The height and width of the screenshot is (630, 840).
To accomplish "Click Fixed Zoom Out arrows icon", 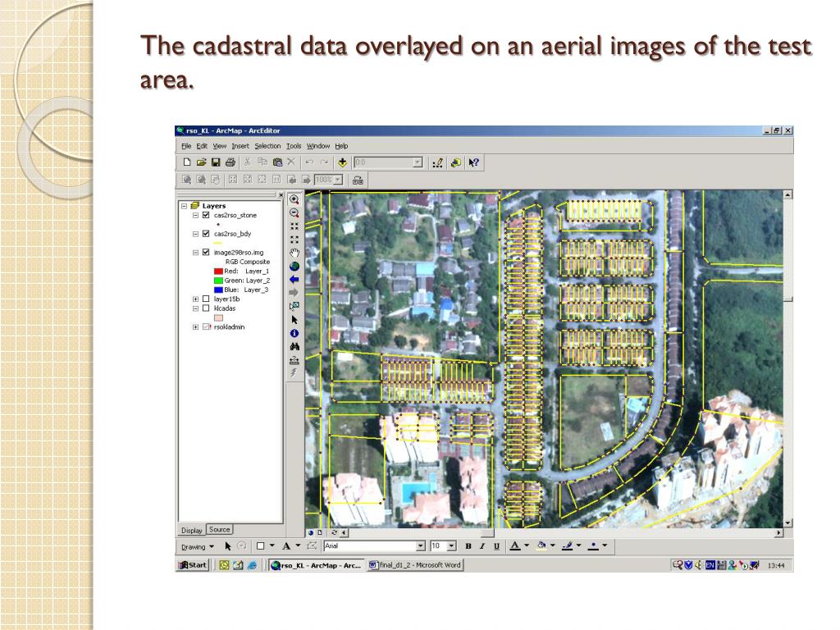I will pyautogui.click(x=294, y=240).
